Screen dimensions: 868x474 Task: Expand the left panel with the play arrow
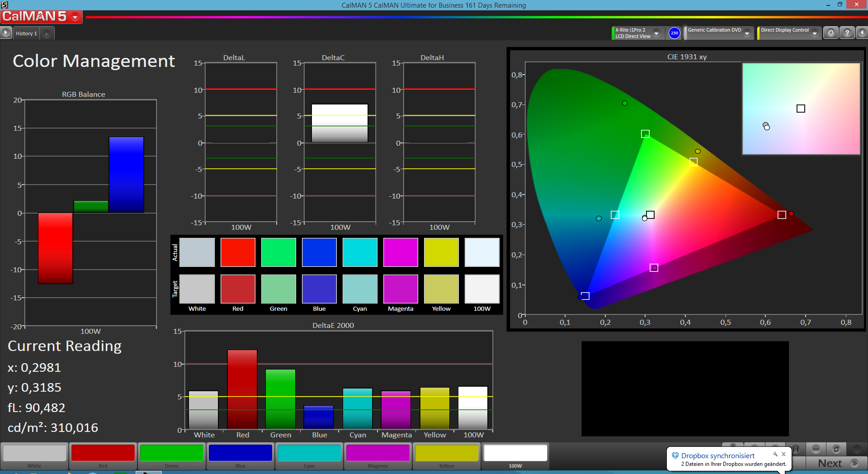click(x=6, y=33)
